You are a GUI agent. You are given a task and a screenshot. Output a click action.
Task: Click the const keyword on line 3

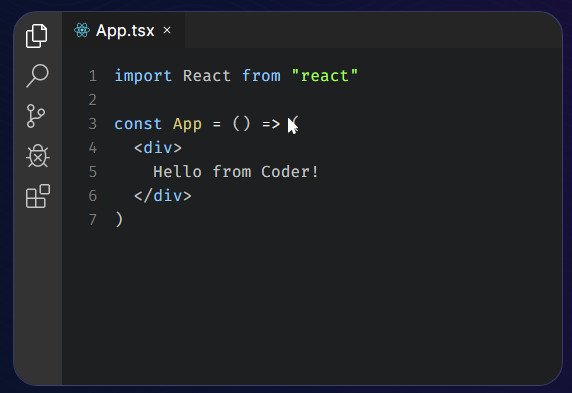pos(138,124)
